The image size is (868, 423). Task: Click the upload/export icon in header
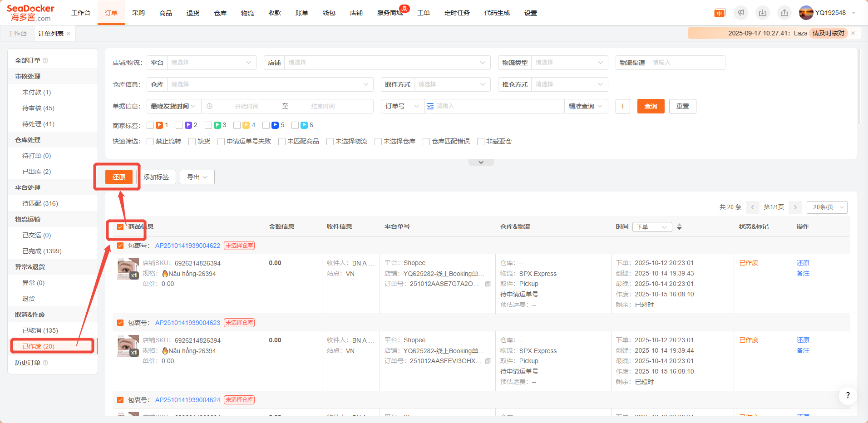pyautogui.click(x=784, y=13)
